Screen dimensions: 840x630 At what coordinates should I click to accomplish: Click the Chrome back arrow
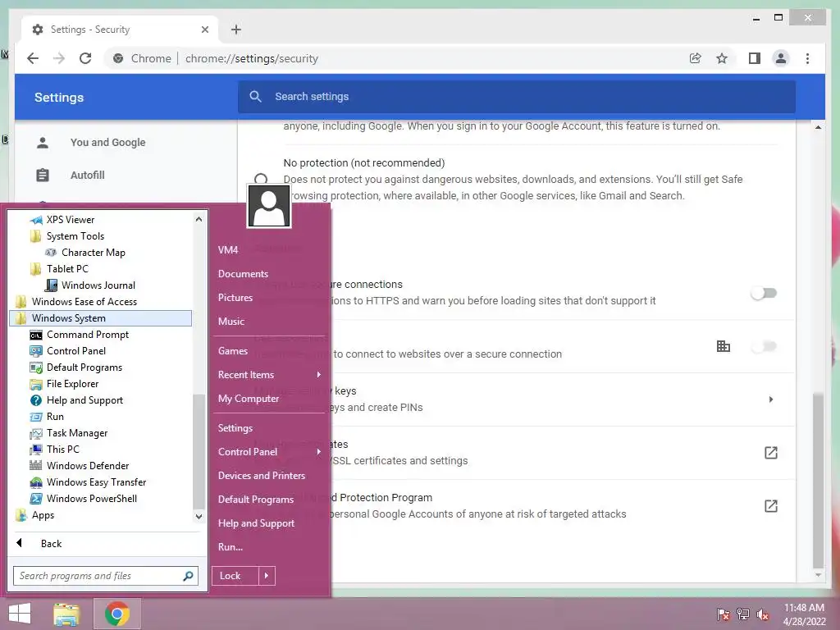coord(33,58)
